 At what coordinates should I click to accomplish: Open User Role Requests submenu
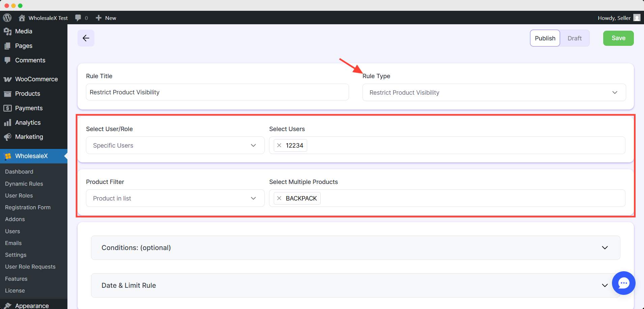30,267
